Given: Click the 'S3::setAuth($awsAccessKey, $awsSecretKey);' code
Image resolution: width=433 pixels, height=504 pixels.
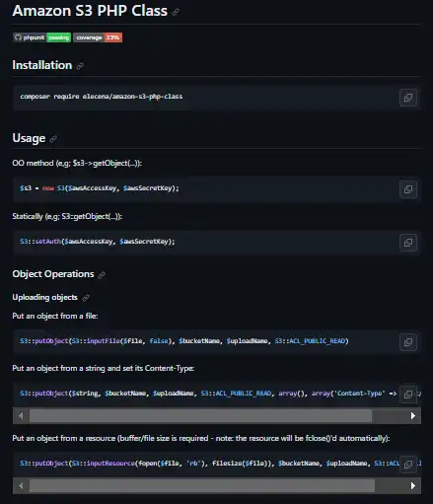Looking at the screenshot, I should coord(98,242).
